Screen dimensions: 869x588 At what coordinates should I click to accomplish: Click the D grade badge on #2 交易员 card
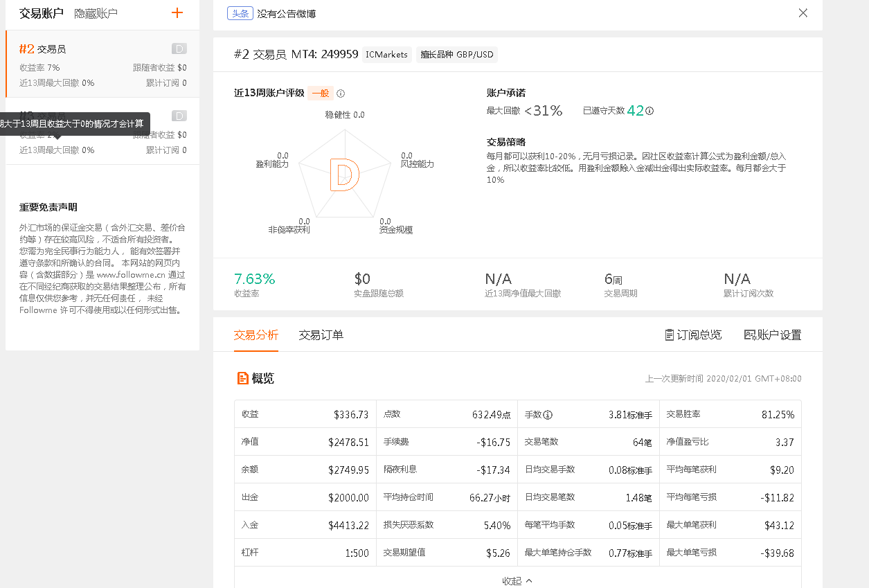pos(179,48)
